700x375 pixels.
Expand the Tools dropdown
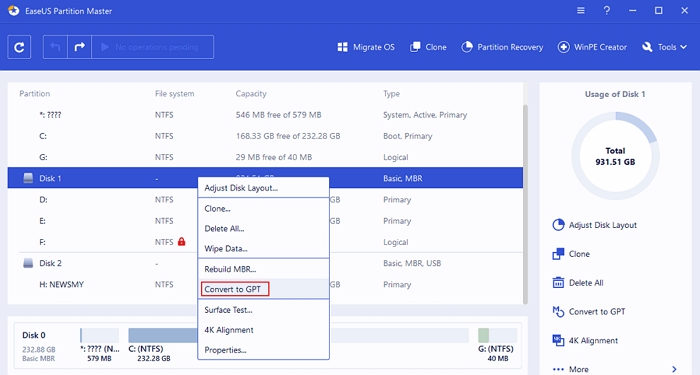click(664, 47)
